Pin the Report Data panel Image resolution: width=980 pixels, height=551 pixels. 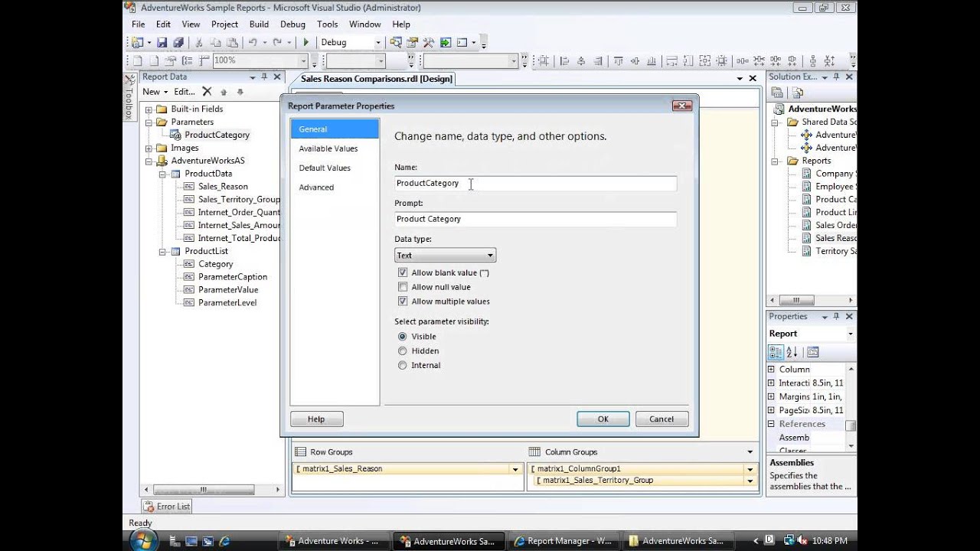[x=264, y=77]
